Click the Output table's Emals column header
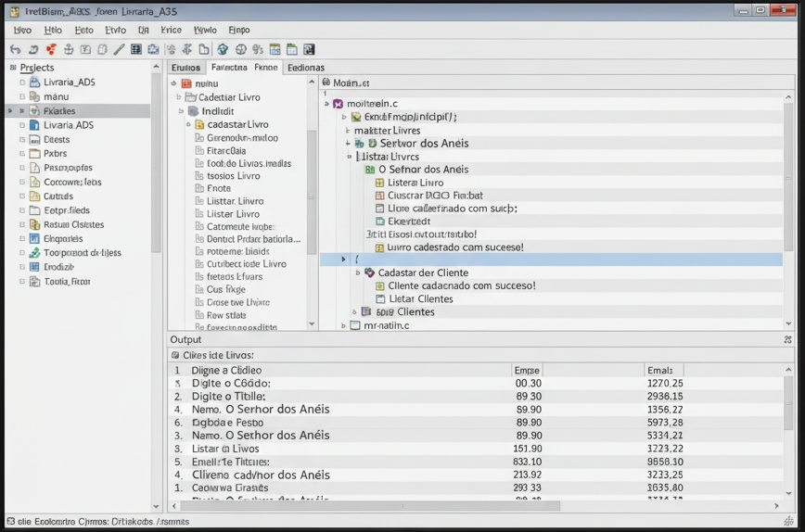Screen dimensions: 805x532 [660, 370]
